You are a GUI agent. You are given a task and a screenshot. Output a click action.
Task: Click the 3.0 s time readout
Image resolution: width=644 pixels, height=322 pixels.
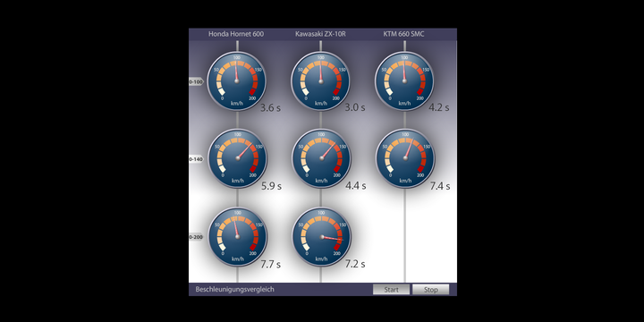click(355, 107)
